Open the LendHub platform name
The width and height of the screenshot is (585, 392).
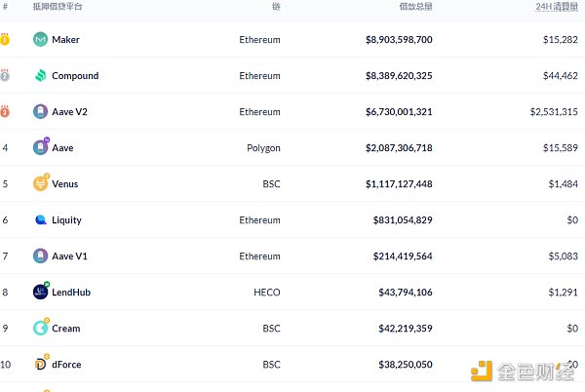tap(71, 292)
